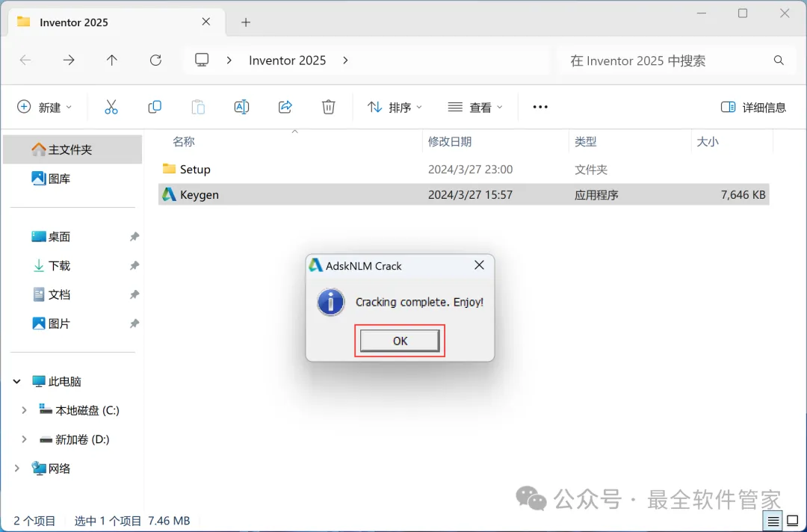Expand 新加卷 (D:) node
Screen dimensions: 807x532
pos(24,439)
